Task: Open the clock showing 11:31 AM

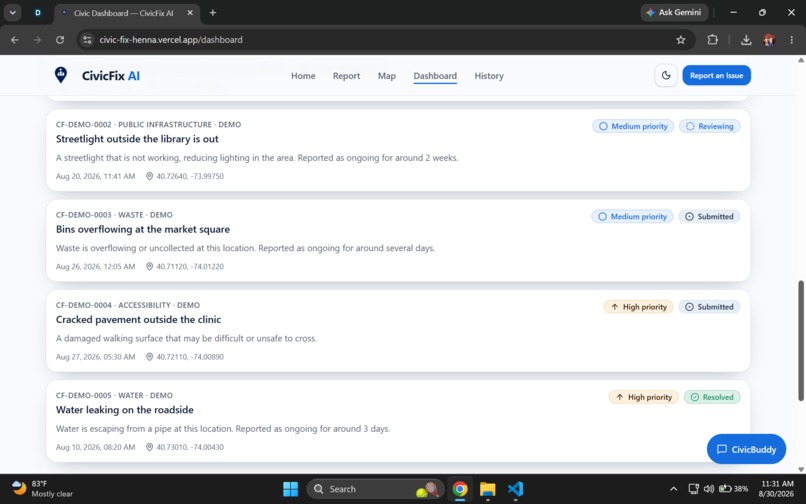Action: coord(776,489)
